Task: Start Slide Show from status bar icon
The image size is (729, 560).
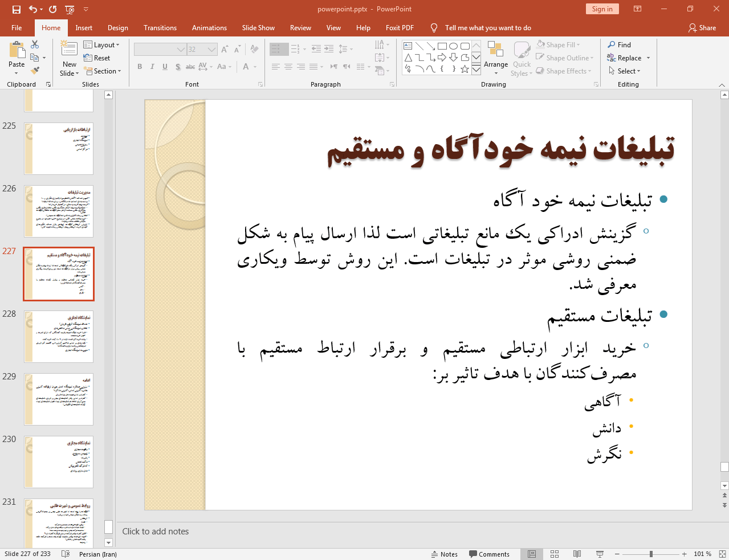Action: pos(600,554)
